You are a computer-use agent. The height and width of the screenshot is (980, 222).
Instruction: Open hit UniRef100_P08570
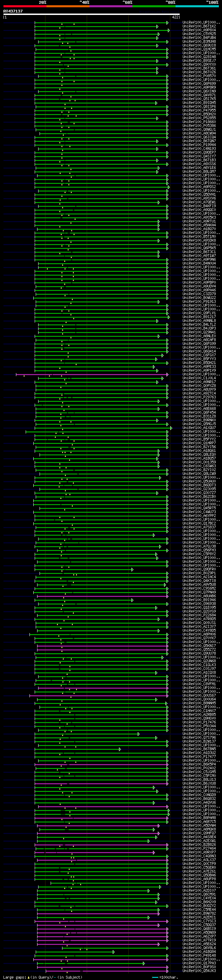[199, 76]
